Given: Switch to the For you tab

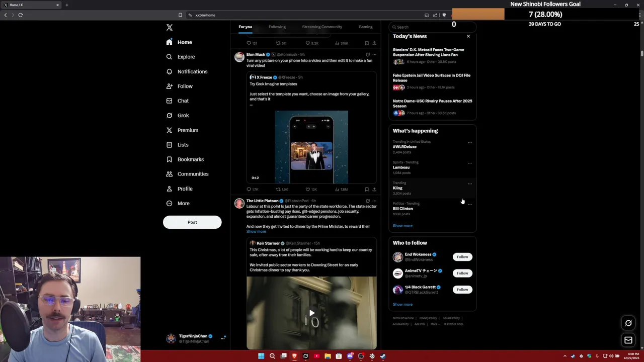Looking at the screenshot, I should [x=246, y=27].
